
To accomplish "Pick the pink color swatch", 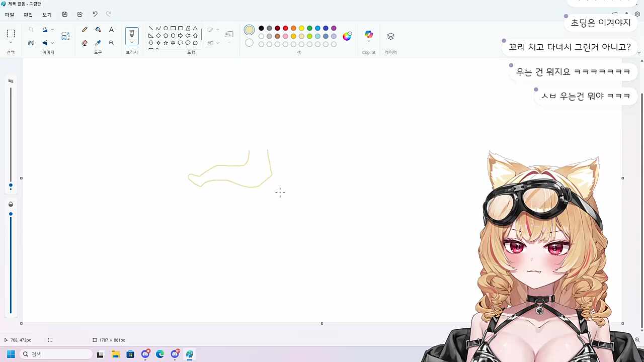I will [285, 36].
